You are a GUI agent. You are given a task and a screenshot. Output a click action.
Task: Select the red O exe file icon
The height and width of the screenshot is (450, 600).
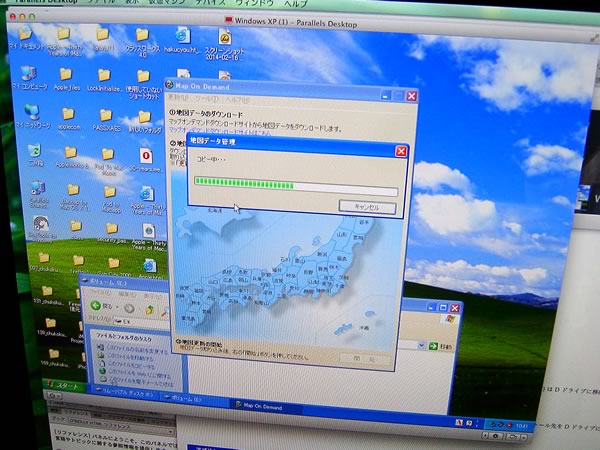click(146, 156)
